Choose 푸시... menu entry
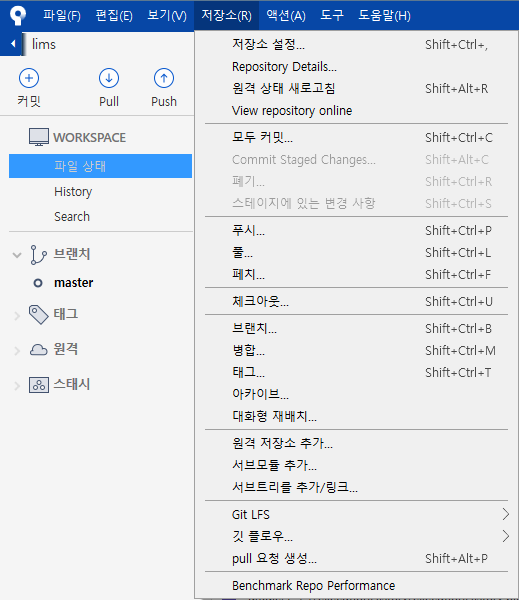 pyautogui.click(x=356, y=230)
